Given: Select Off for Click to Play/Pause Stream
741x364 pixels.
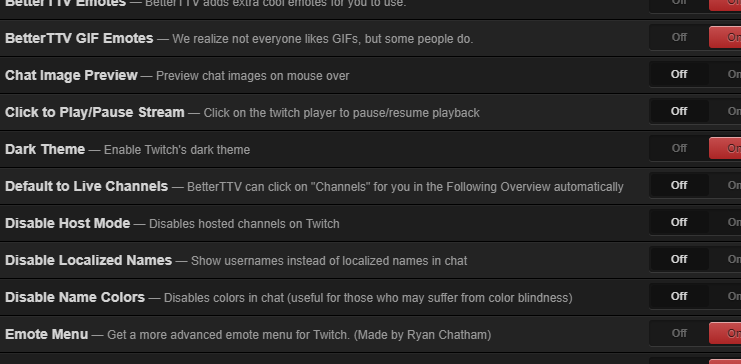Looking at the screenshot, I should coord(679,111).
